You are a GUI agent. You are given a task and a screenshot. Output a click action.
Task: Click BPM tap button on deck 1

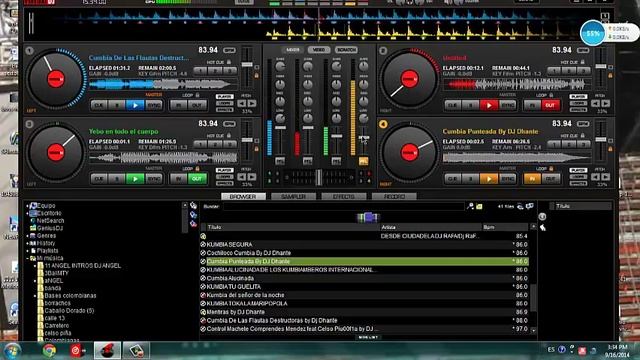229,50
